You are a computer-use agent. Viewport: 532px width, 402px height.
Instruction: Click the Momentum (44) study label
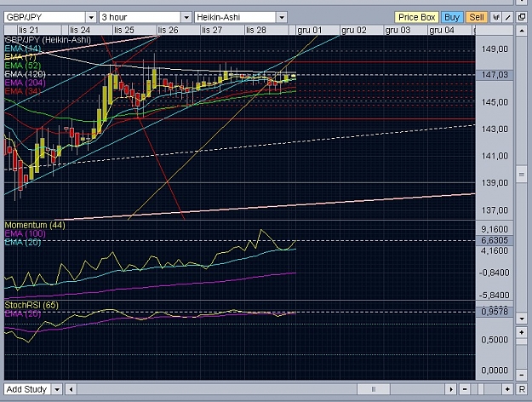(35, 225)
